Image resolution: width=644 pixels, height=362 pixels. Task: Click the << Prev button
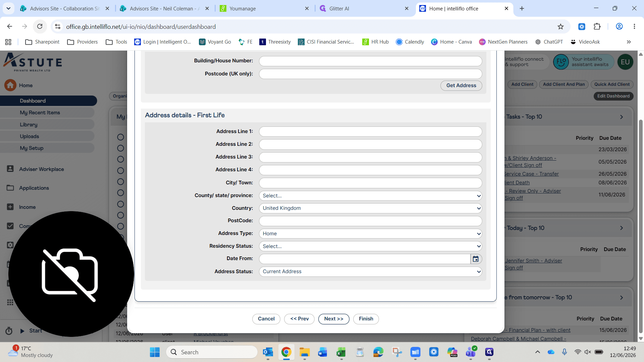point(300,319)
